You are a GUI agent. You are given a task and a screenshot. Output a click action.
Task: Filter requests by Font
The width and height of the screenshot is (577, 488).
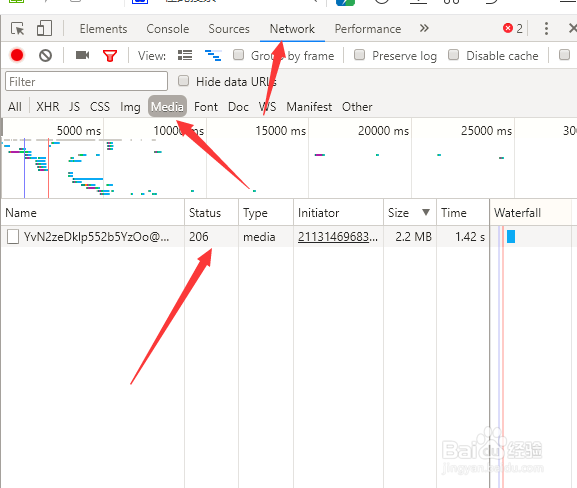[x=206, y=107]
